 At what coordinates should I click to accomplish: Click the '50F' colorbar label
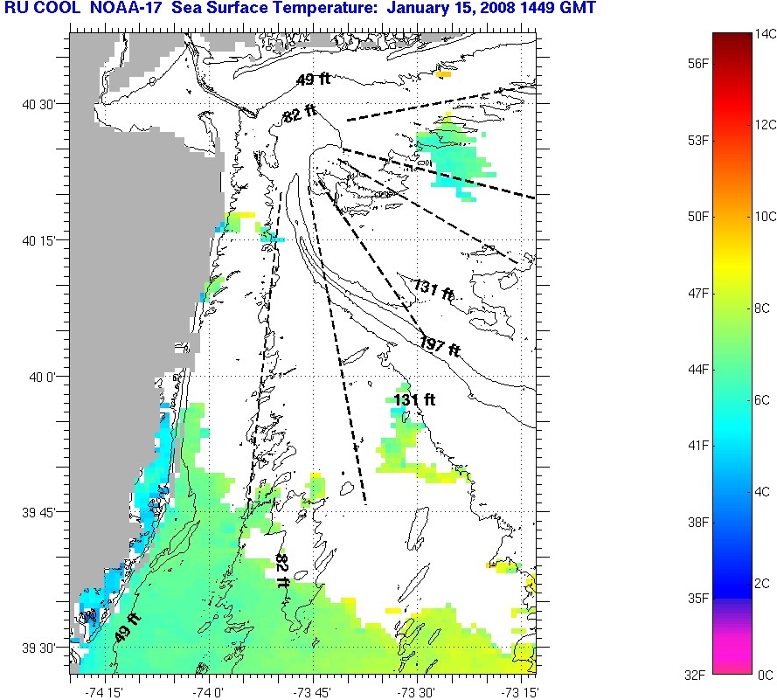[x=698, y=217]
